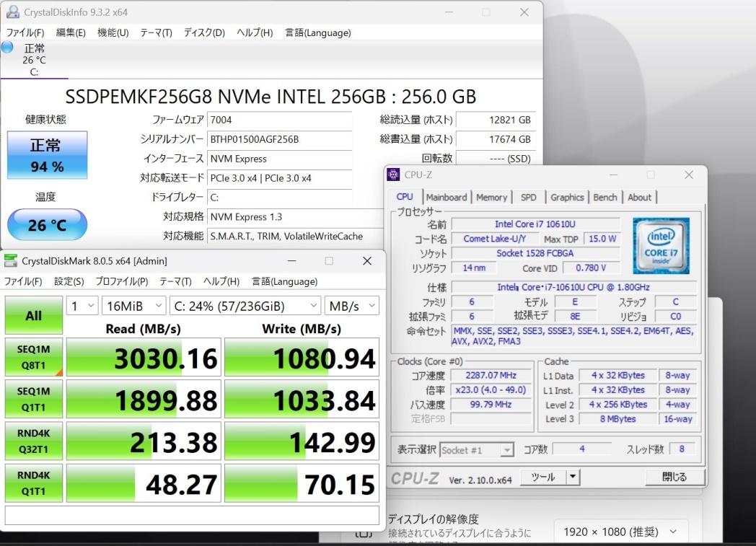Click the ツール button in CPU-Z
The image size is (756, 546).
pos(543,477)
